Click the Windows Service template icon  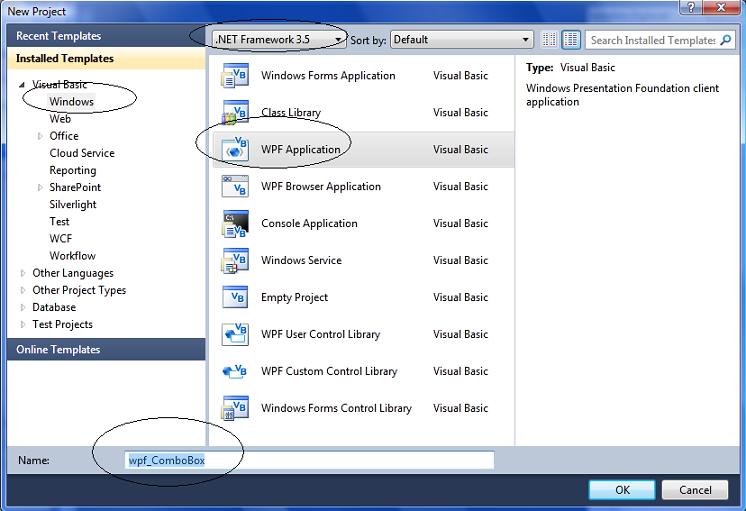[x=234, y=261]
